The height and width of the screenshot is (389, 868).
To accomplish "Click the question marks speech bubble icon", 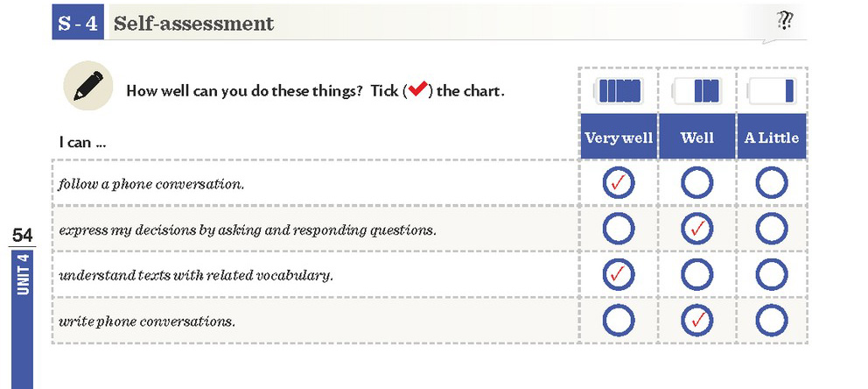I will [x=784, y=22].
